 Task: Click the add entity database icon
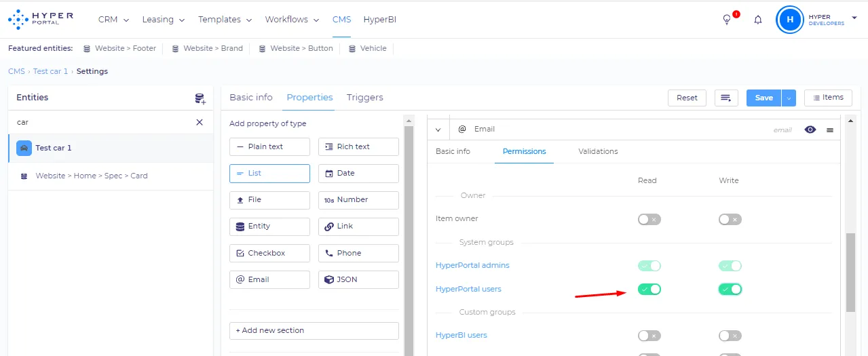pyautogui.click(x=200, y=98)
